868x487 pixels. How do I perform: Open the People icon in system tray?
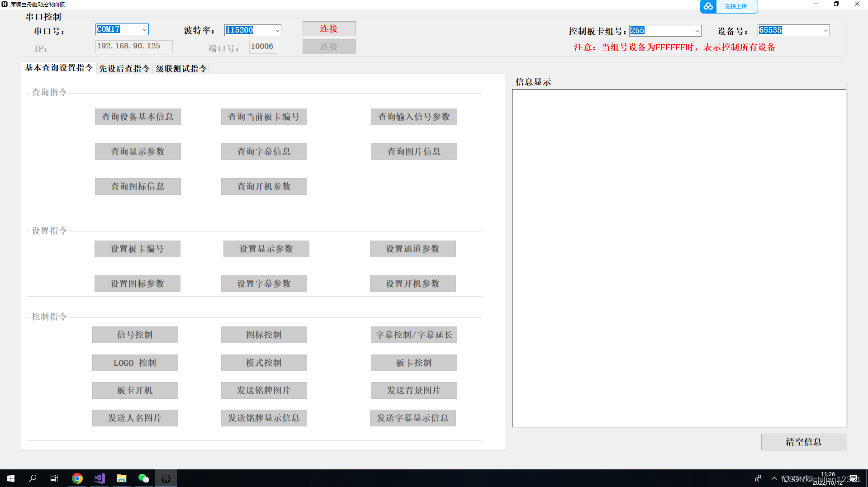[758, 478]
